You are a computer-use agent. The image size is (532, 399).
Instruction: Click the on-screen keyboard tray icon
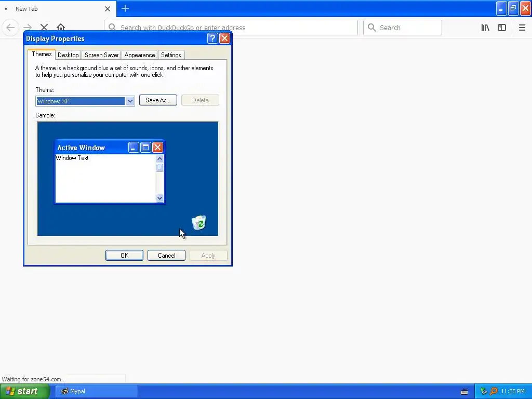pos(464,392)
